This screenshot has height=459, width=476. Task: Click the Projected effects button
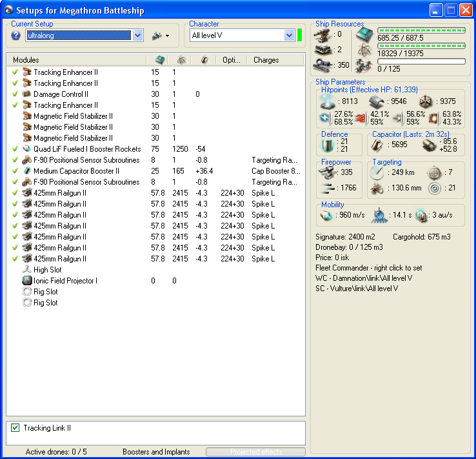(x=255, y=452)
